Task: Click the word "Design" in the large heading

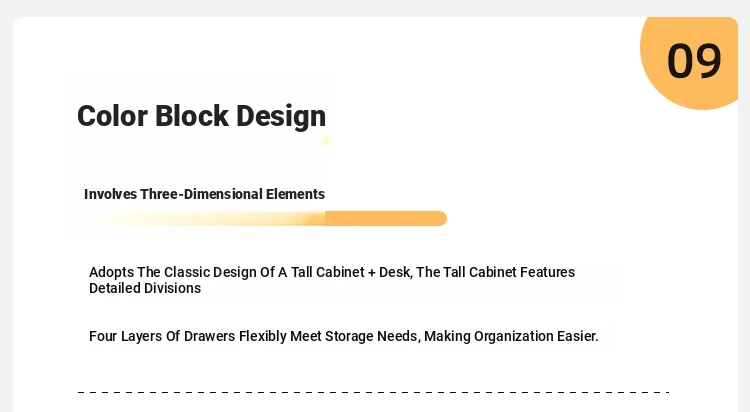Action: click(281, 117)
